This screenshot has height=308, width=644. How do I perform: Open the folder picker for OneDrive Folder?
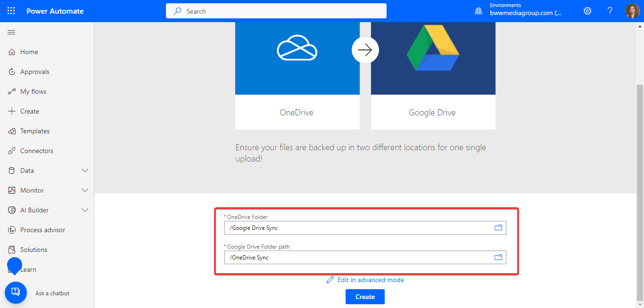pyautogui.click(x=498, y=227)
